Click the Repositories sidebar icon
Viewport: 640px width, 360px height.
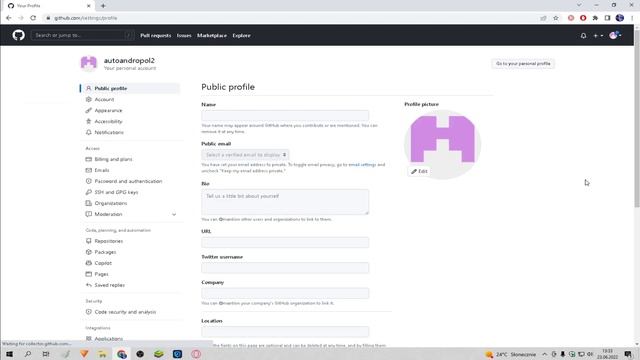click(x=89, y=241)
